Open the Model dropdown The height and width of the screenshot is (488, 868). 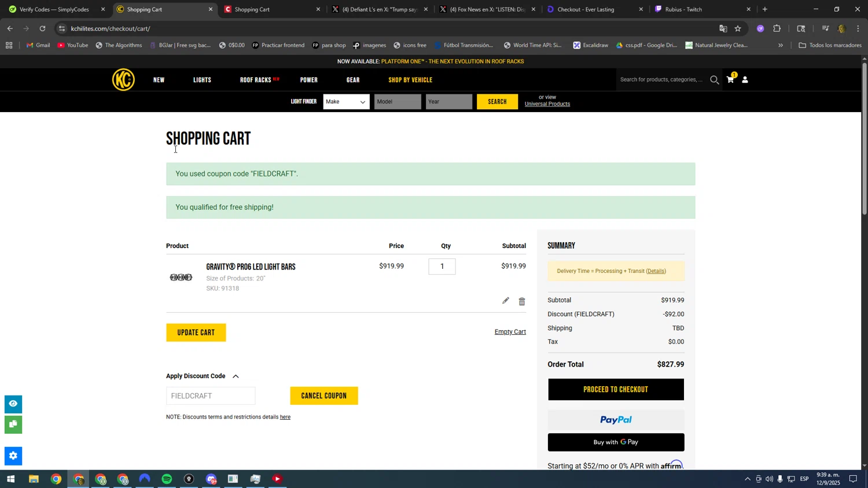tap(398, 102)
